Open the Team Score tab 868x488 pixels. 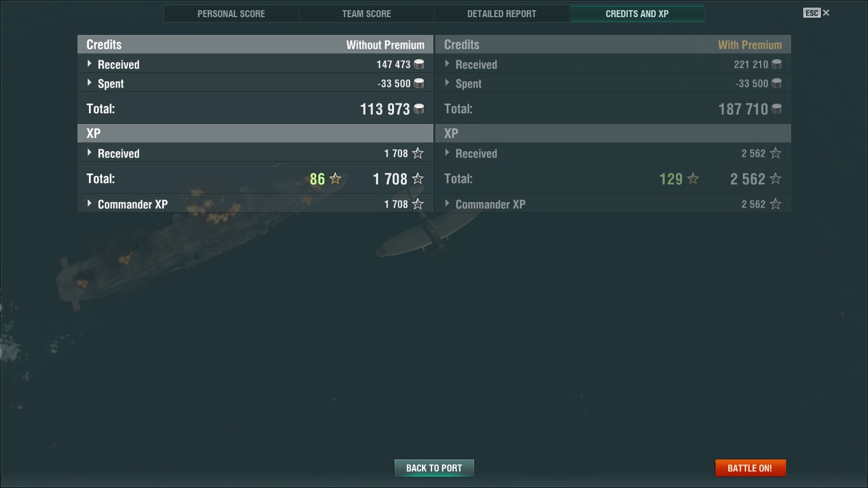point(367,13)
